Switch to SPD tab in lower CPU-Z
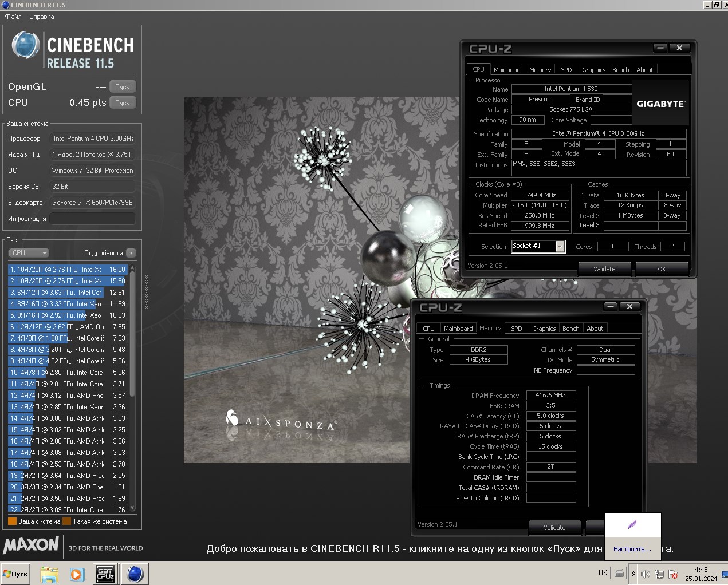The image size is (728, 585). [517, 329]
